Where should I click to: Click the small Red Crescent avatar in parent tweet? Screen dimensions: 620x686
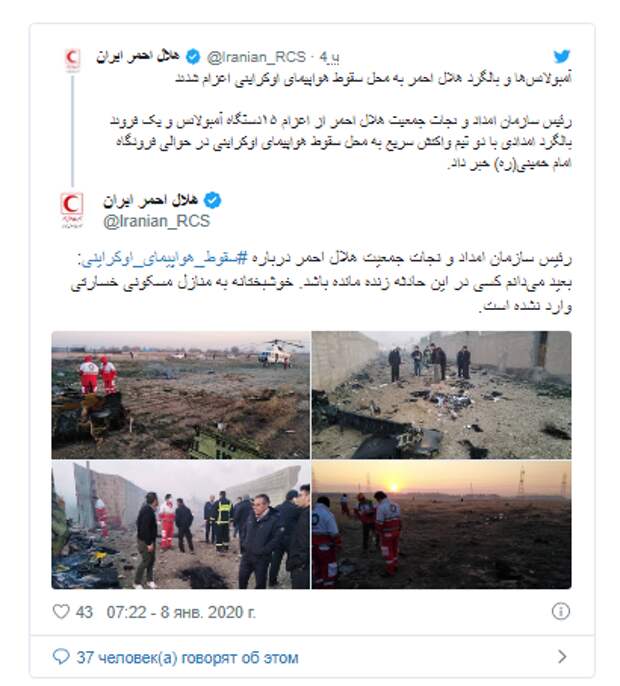72,59
